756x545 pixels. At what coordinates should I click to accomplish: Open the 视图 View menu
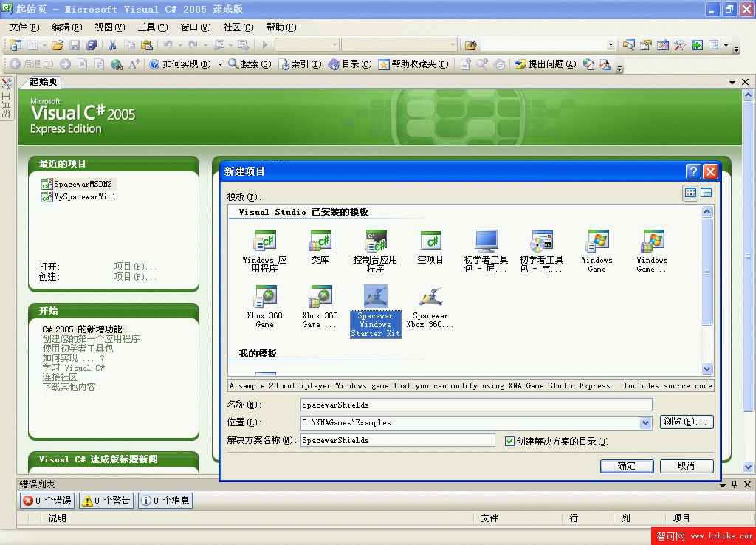click(110, 27)
